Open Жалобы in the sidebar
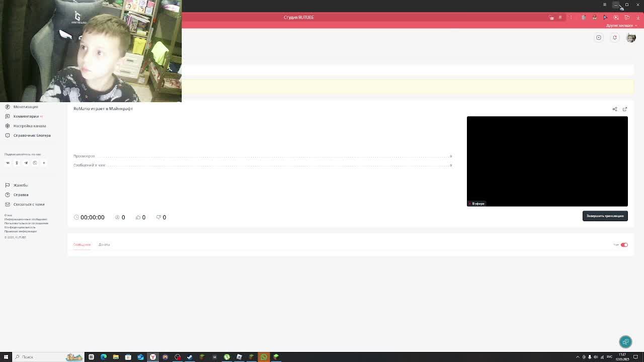 [x=21, y=185]
